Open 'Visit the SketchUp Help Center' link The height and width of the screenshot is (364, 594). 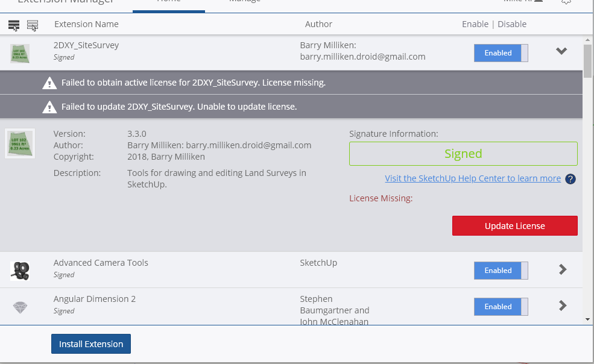click(473, 178)
